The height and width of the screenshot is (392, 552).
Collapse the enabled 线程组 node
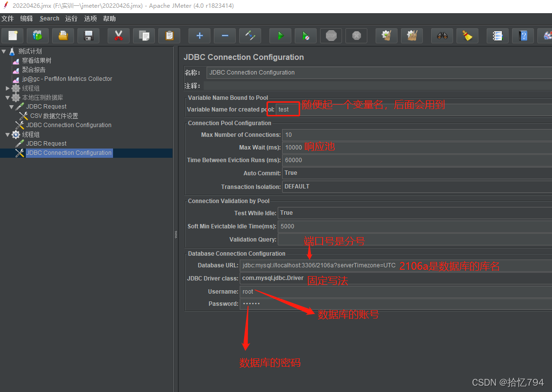tap(8, 134)
